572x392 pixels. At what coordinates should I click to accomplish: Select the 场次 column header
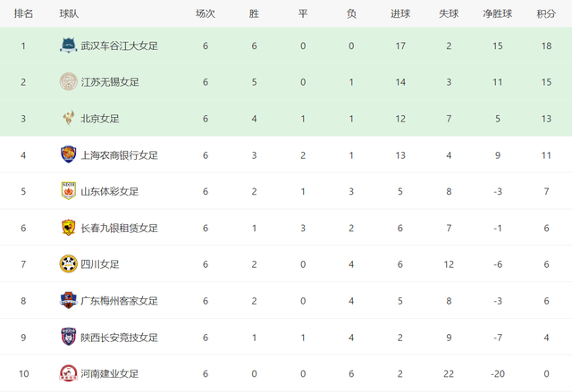(x=206, y=14)
